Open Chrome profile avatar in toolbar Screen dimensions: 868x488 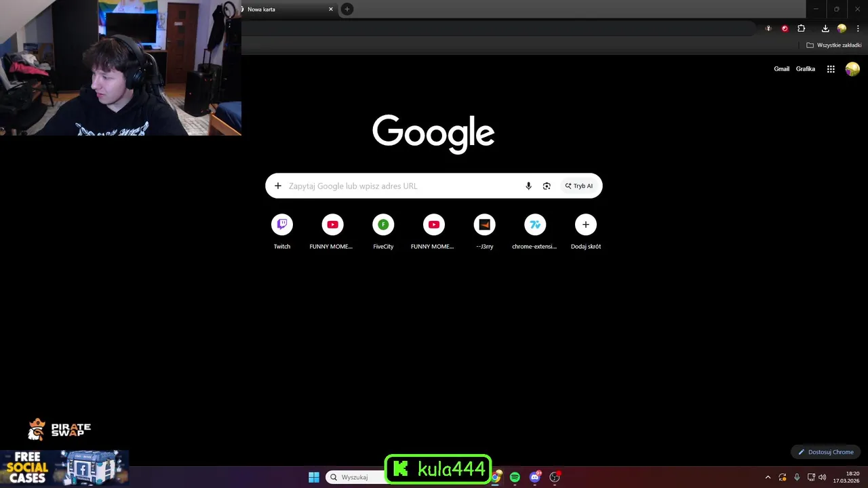pyautogui.click(x=842, y=28)
